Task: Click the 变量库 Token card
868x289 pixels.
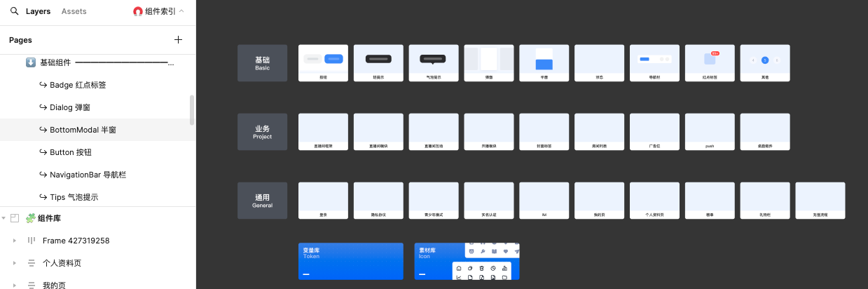Action: [x=350, y=261]
